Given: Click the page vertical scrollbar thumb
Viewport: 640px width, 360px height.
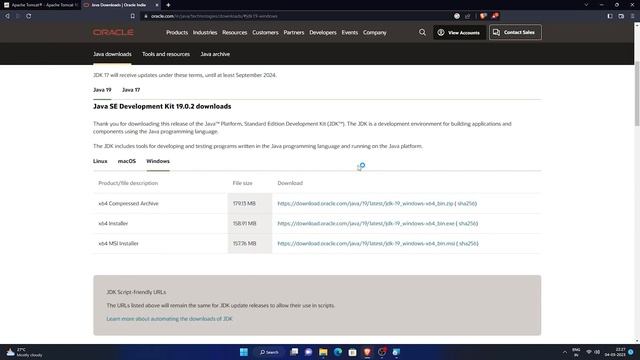Looking at the screenshot, I should coord(637,93).
